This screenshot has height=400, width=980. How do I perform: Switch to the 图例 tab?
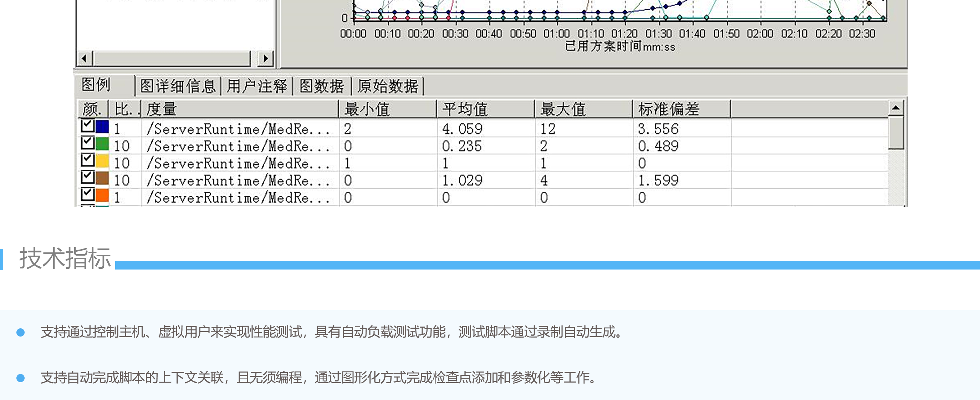[x=96, y=85]
